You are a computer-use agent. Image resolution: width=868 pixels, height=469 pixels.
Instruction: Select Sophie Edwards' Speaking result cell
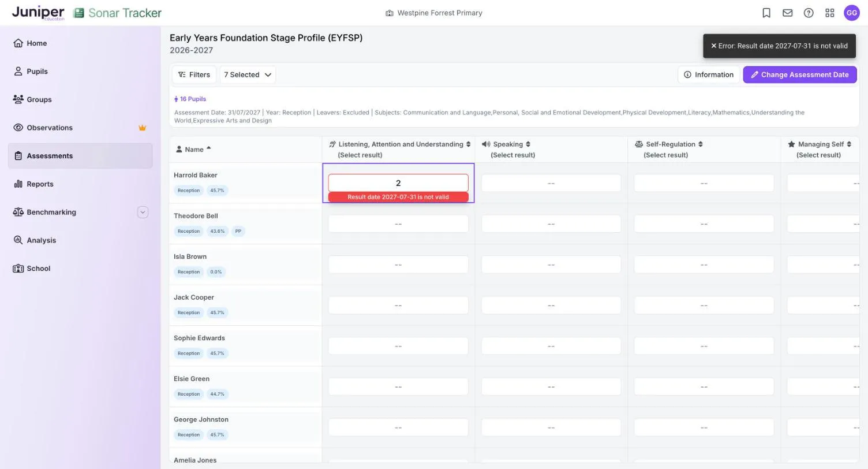click(551, 346)
